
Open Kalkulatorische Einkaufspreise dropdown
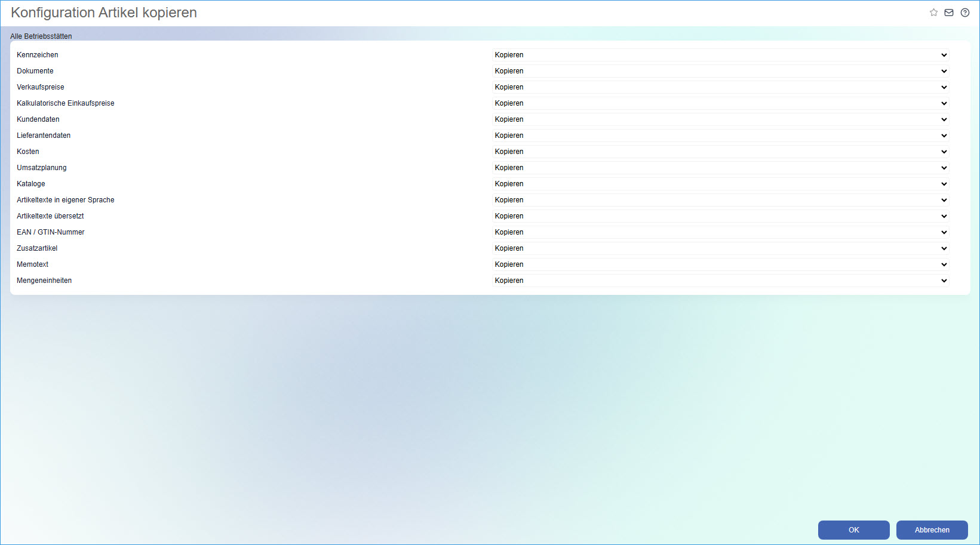(721, 103)
